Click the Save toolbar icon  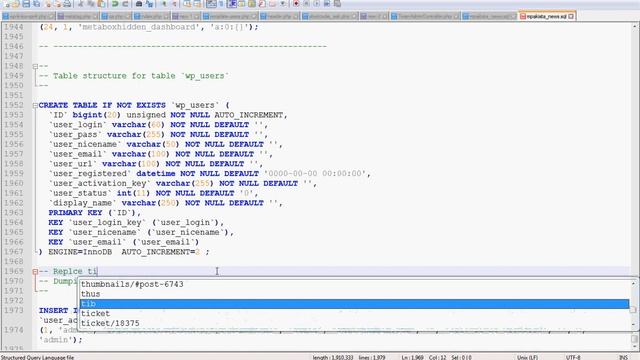26,4
